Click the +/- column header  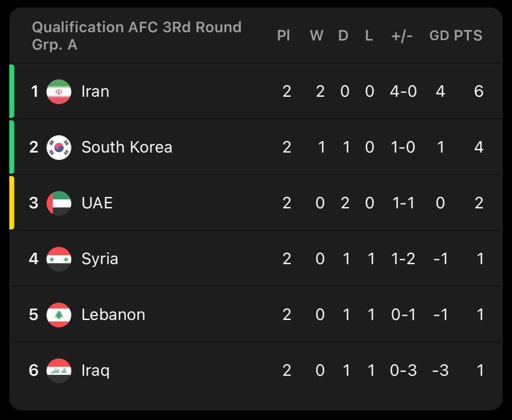[402, 36]
